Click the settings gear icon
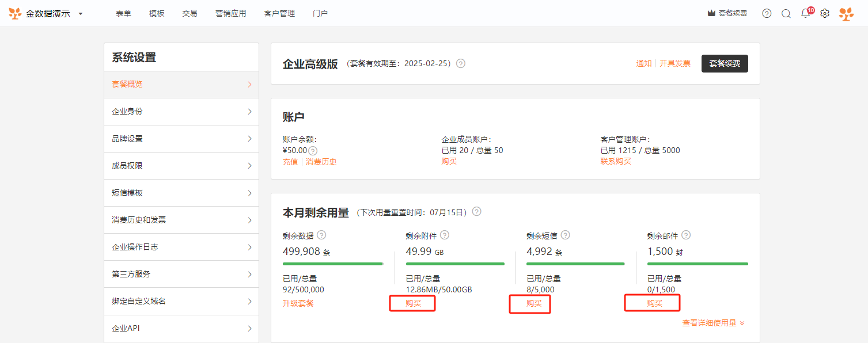 (x=825, y=13)
